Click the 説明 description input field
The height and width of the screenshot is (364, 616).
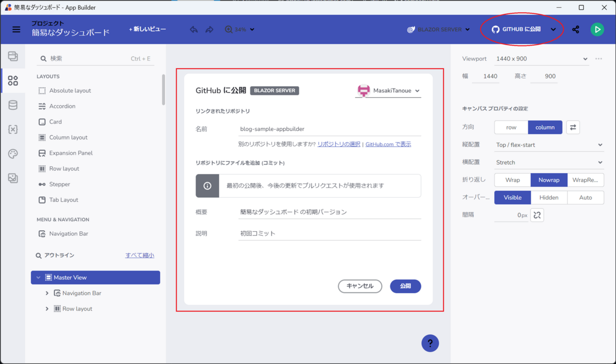[330, 234]
